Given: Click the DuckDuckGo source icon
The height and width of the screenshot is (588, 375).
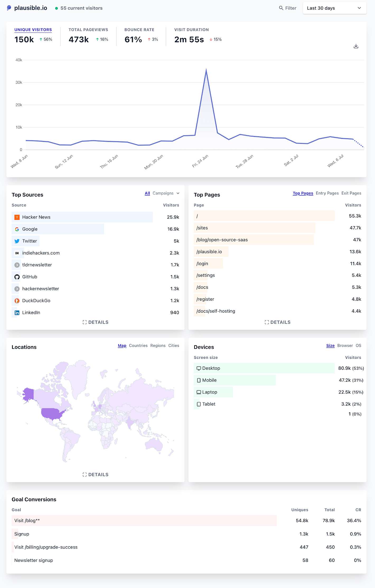Looking at the screenshot, I should [17, 301].
